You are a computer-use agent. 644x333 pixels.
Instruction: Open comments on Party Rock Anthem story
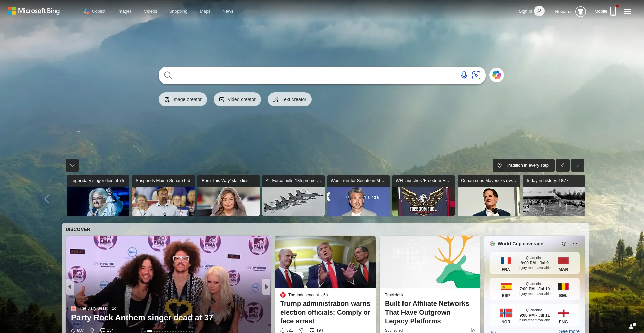[107, 330]
